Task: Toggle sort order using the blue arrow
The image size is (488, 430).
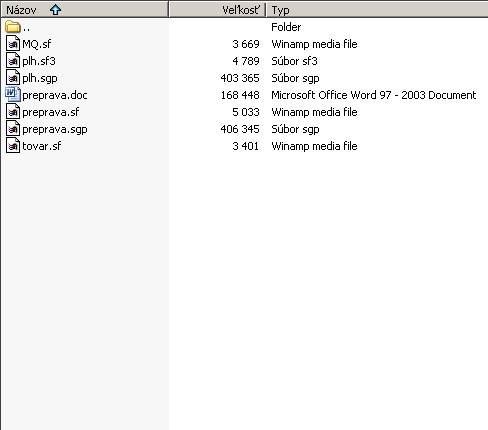Action: coord(55,10)
